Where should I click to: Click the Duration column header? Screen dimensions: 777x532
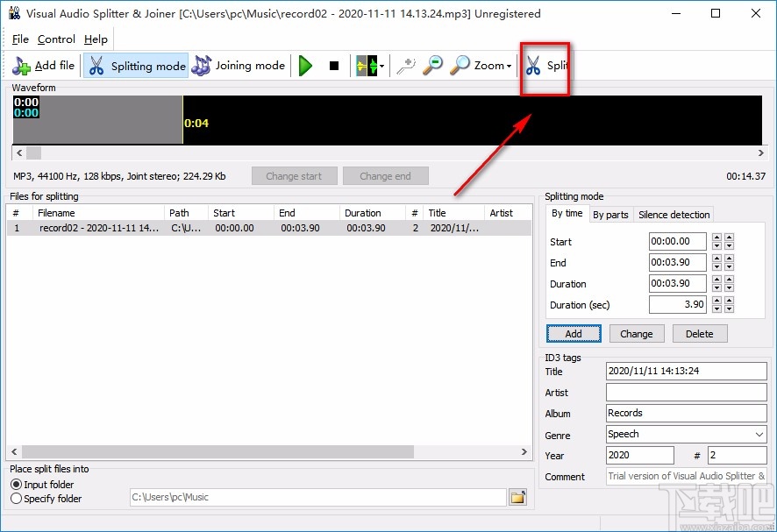click(373, 213)
